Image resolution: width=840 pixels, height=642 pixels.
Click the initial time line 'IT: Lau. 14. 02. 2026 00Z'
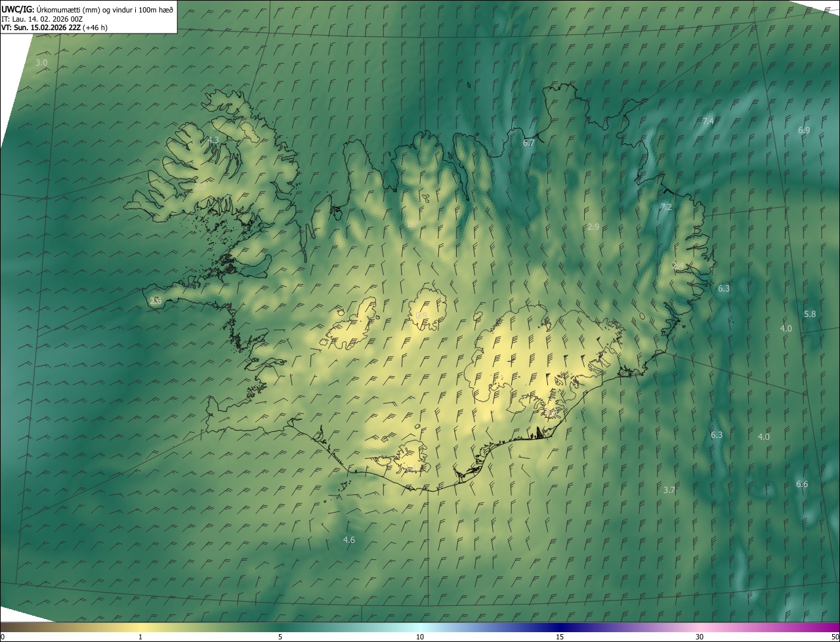(x=42, y=18)
